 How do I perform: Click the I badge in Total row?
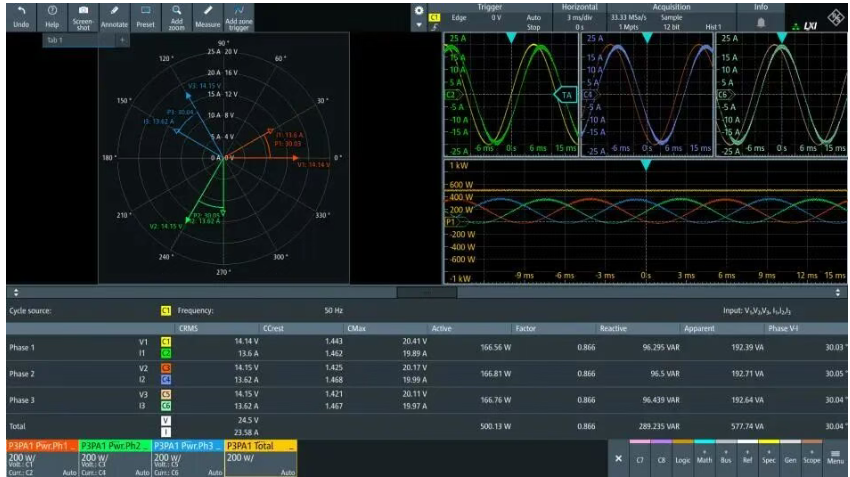click(x=166, y=433)
